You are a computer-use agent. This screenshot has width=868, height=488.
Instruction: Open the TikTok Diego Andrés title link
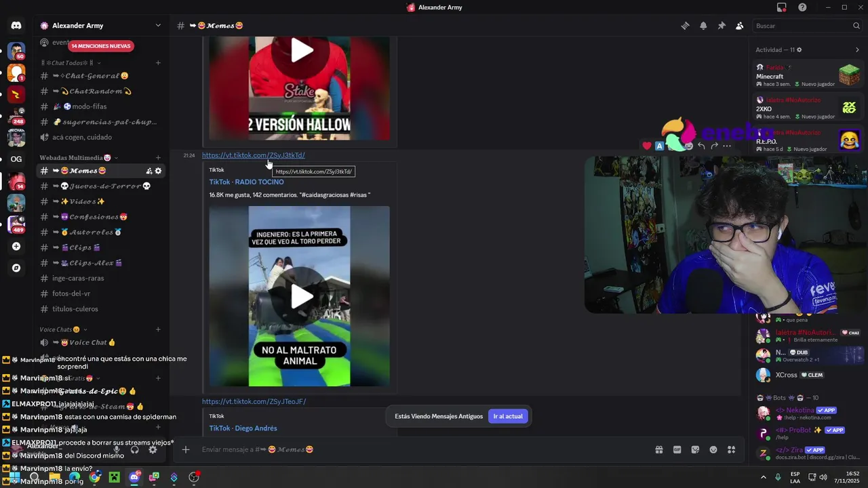(x=243, y=428)
